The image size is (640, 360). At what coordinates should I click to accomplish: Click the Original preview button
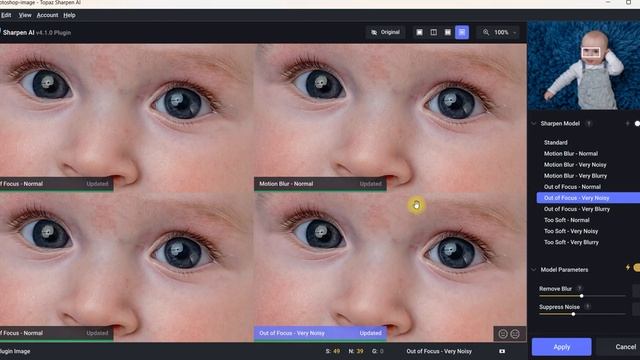[385, 32]
